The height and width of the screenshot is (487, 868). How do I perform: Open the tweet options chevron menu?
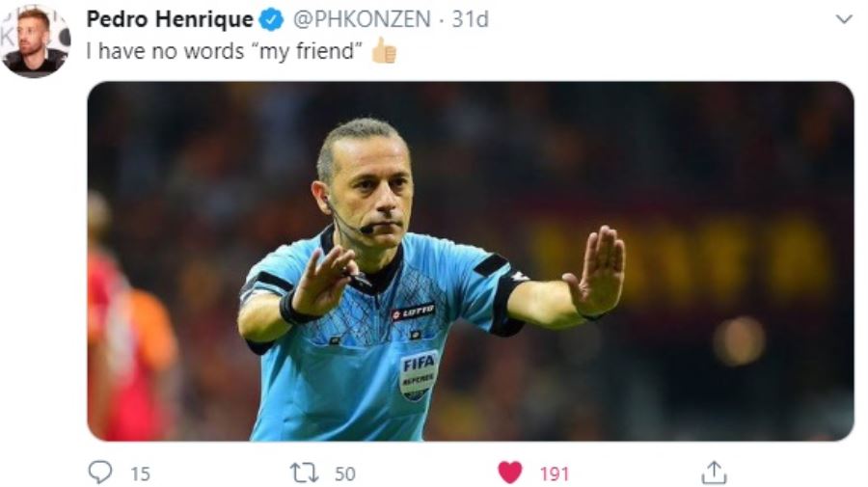844,20
